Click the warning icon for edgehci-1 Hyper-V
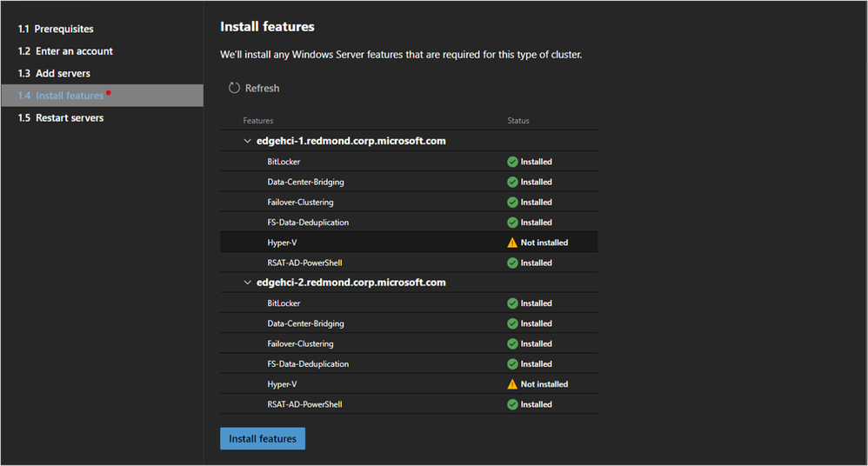The height and width of the screenshot is (466, 868). [x=512, y=243]
